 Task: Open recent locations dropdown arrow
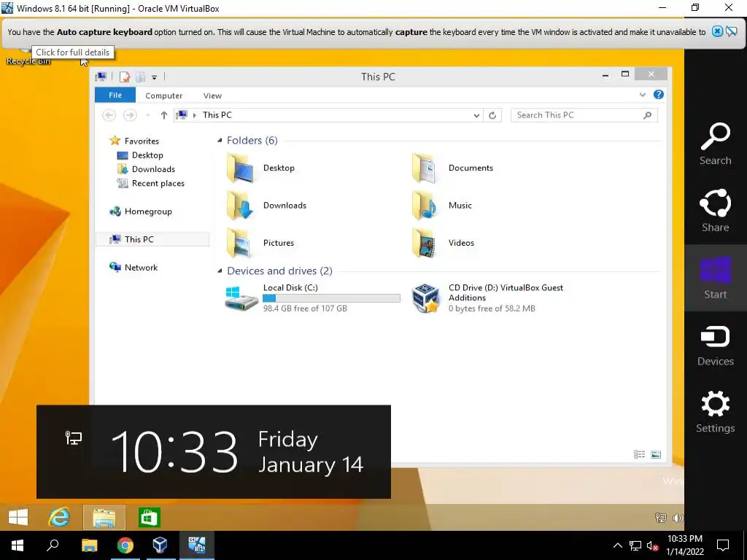(x=147, y=115)
